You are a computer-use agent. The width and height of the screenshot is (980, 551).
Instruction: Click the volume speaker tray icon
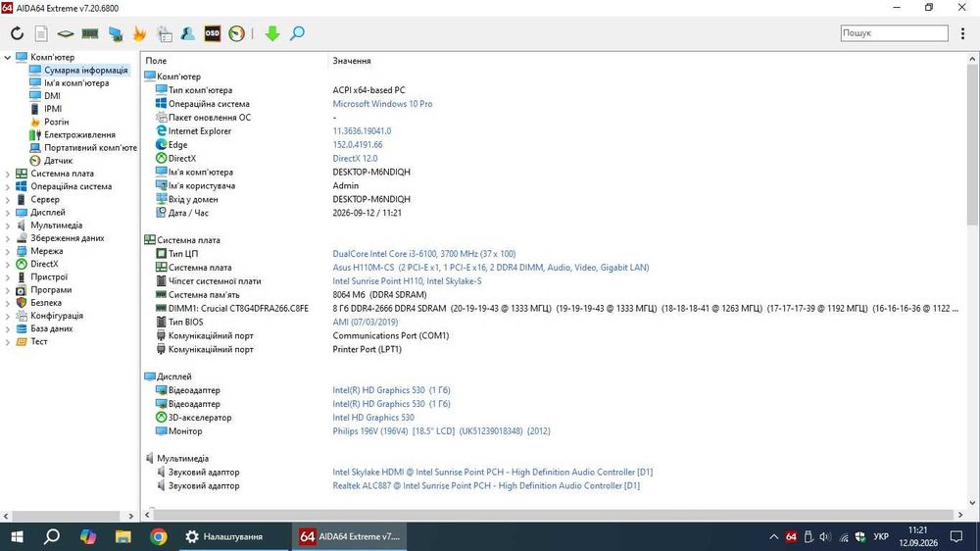click(x=825, y=536)
